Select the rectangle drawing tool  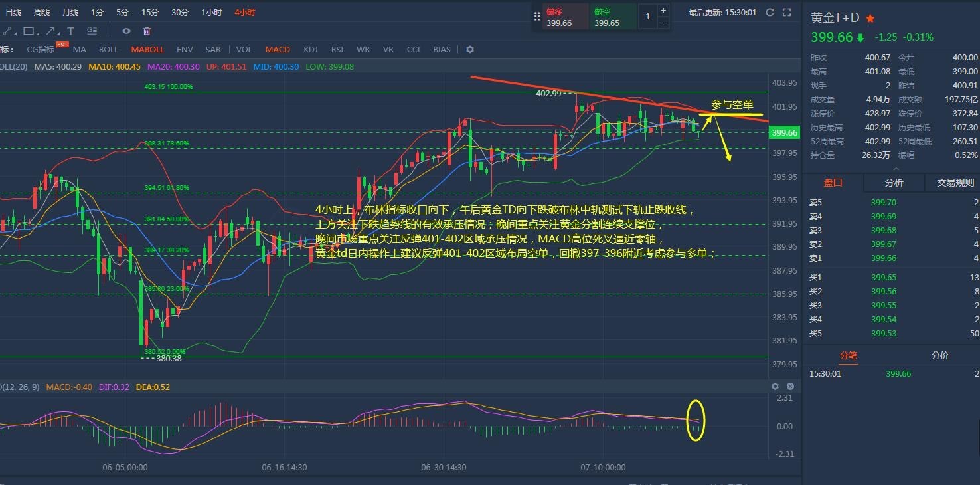tap(29, 31)
